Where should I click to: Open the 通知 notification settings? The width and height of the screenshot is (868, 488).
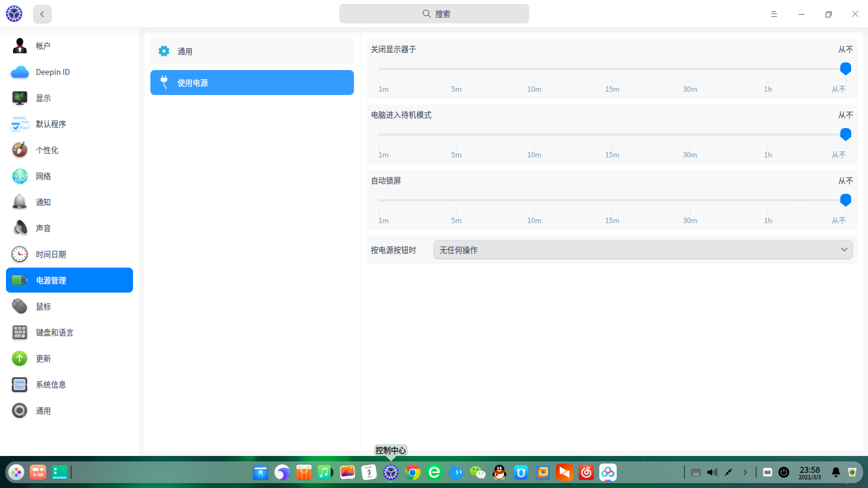coord(69,202)
